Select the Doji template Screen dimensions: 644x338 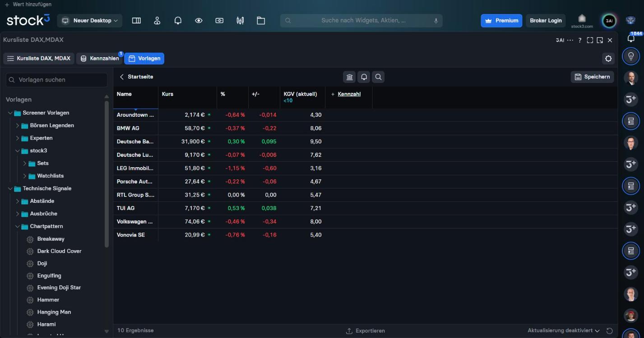42,264
